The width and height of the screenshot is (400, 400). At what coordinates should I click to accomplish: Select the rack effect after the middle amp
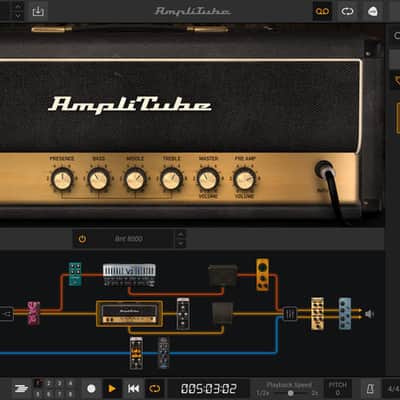tap(183, 314)
